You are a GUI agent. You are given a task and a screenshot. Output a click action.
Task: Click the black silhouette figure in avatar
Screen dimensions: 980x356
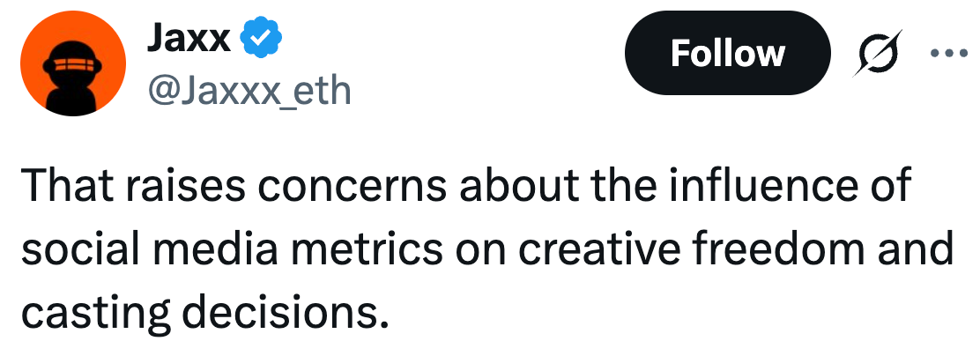coord(71,88)
